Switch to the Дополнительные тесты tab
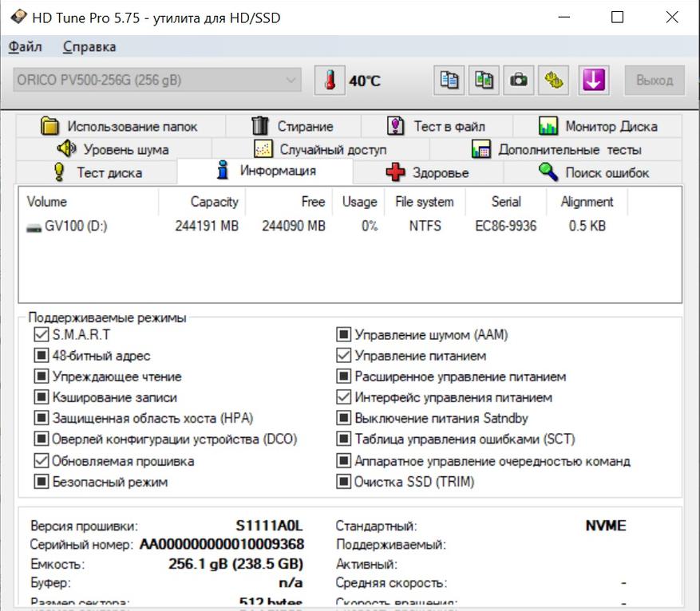700x611 pixels. click(x=556, y=149)
